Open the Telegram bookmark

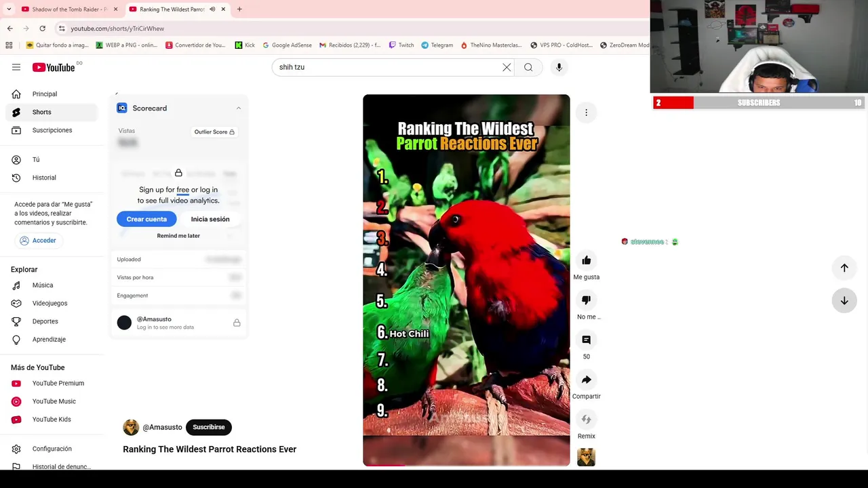(x=437, y=45)
